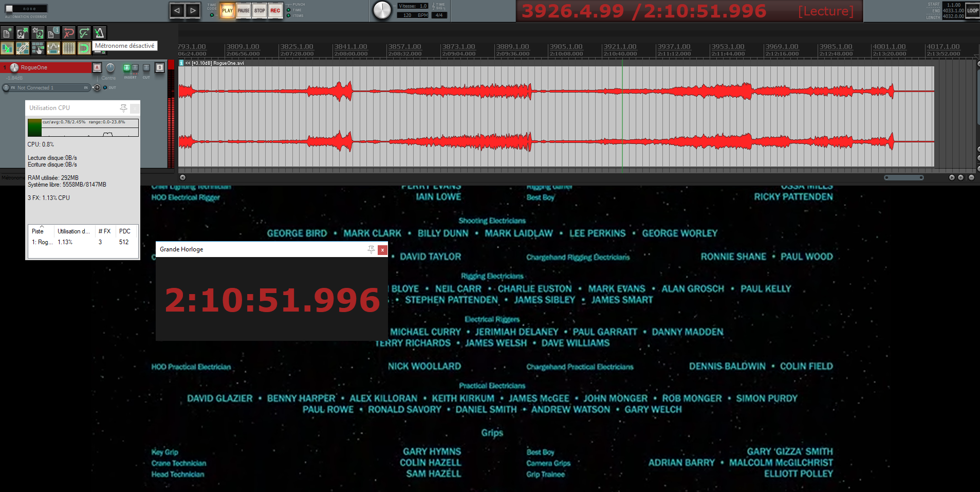Click the loop END value 4033.1.00
Screen dimensions: 980x492
coord(954,11)
